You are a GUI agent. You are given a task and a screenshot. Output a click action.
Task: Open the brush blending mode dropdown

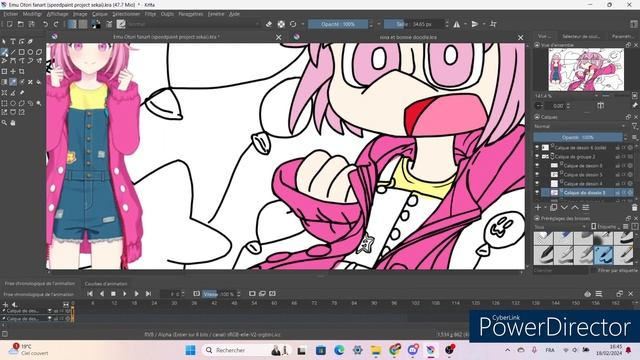(193, 24)
